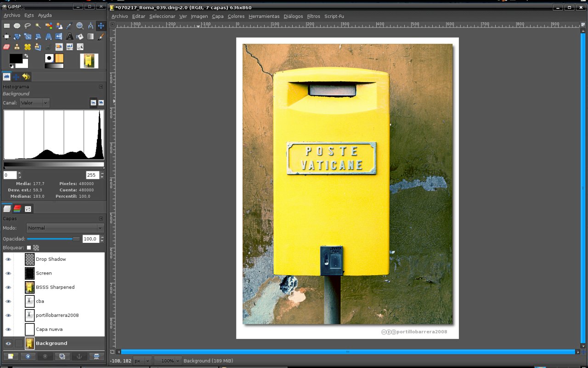Toggle Bloquear pixels lock checkbox
This screenshot has height=368, width=588.
pyautogui.click(x=29, y=247)
